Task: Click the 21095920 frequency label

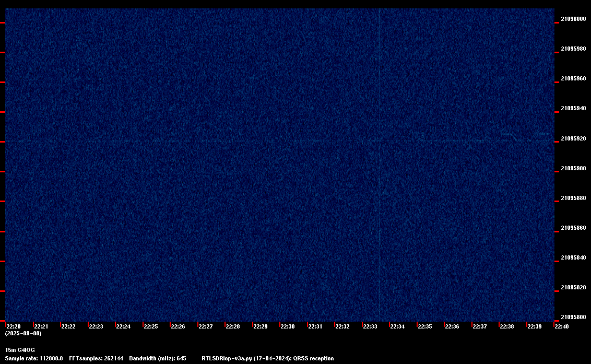Action: tap(573, 138)
